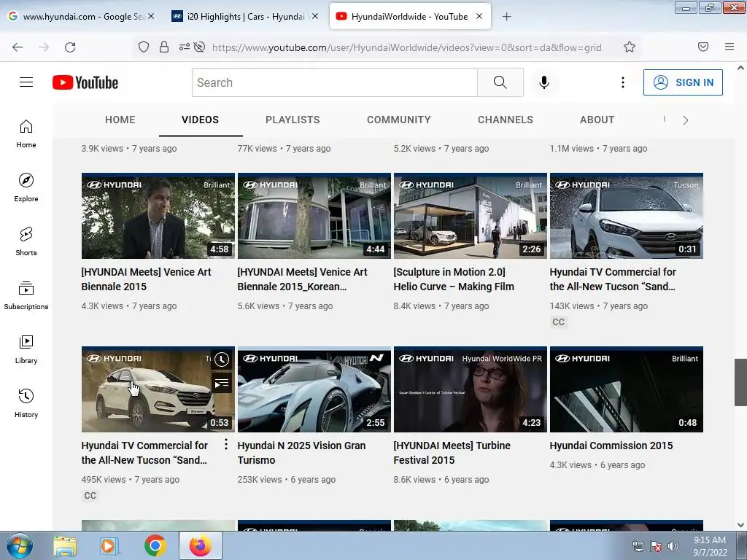Play the Venice Art Biennale 2015 4:58 thumbnail

[158, 216]
